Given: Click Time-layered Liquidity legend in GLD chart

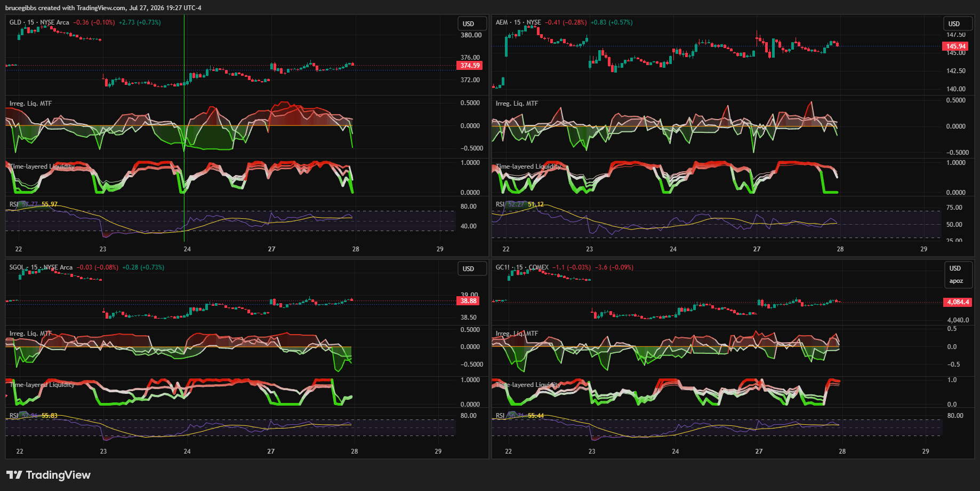Looking at the screenshot, I should (42, 167).
